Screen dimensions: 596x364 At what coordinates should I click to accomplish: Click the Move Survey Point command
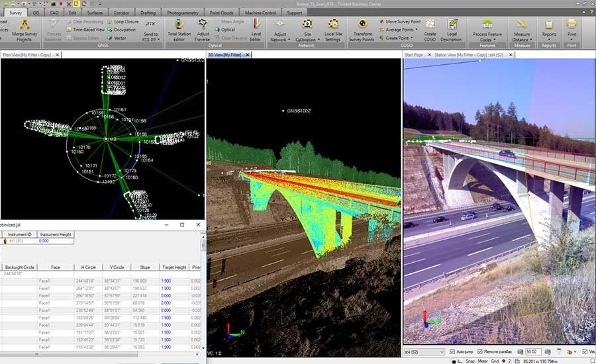(399, 22)
